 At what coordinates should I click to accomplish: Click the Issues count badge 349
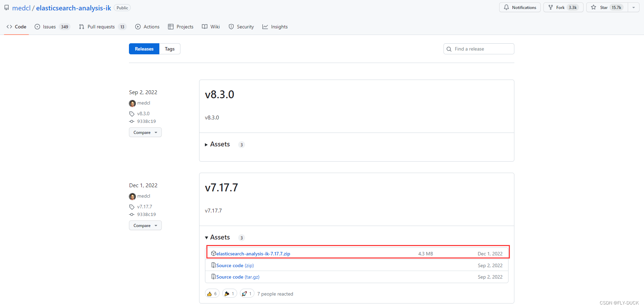point(65,27)
